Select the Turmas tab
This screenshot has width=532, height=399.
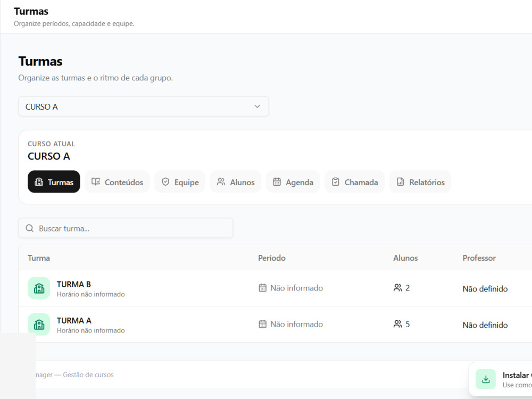[54, 182]
